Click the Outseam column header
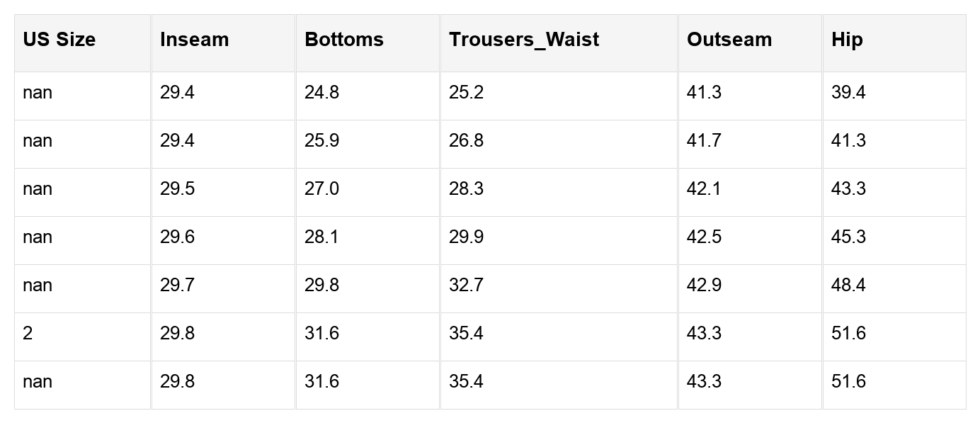 pyautogui.click(x=729, y=40)
